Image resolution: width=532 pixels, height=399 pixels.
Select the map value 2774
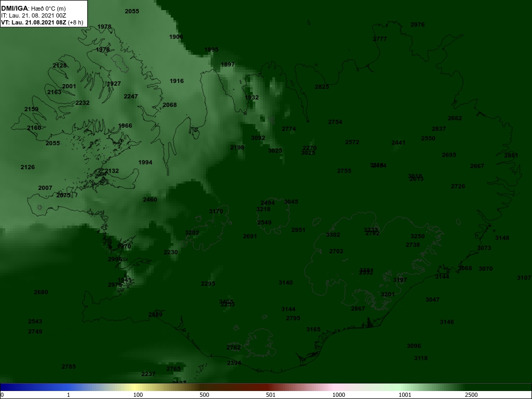(289, 129)
